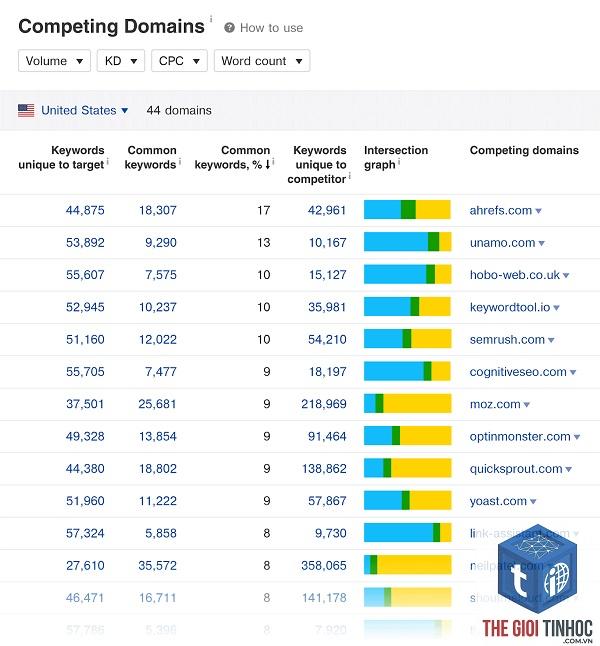Click the moz.com intersection graph bar
Viewport: 600px width, 646px height.
[x=408, y=403]
